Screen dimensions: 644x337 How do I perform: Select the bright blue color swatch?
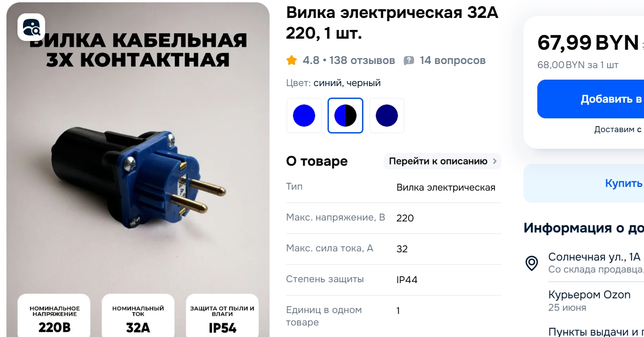pyautogui.click(x=304, y=116)
